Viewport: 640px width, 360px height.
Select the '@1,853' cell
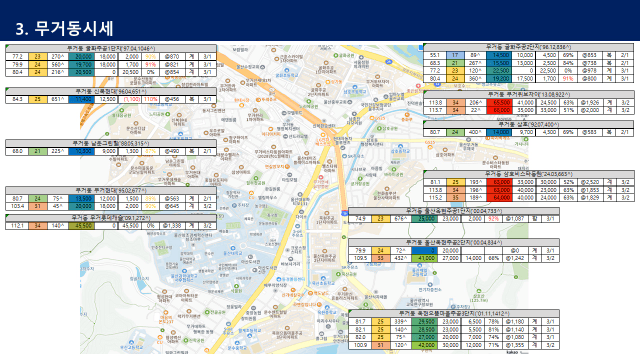(x=590, y=190)
